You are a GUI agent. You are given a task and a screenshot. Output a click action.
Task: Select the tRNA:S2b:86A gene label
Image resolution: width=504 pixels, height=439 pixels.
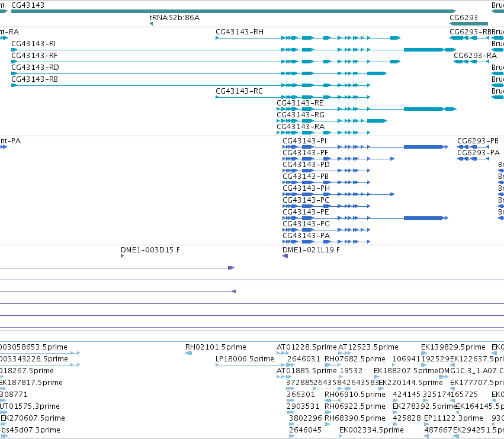[175, 18]
